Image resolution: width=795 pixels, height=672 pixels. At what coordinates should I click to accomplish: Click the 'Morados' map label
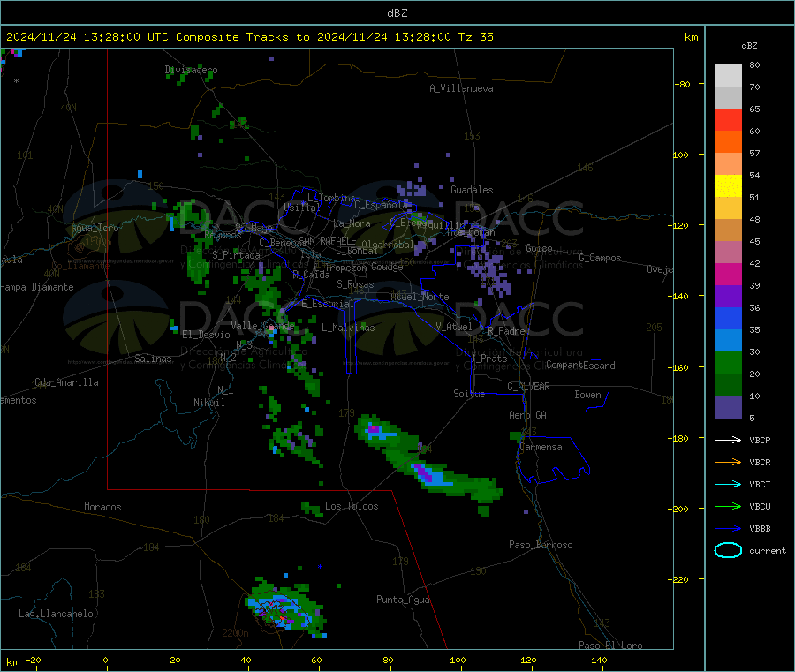(x=102, y=507)
